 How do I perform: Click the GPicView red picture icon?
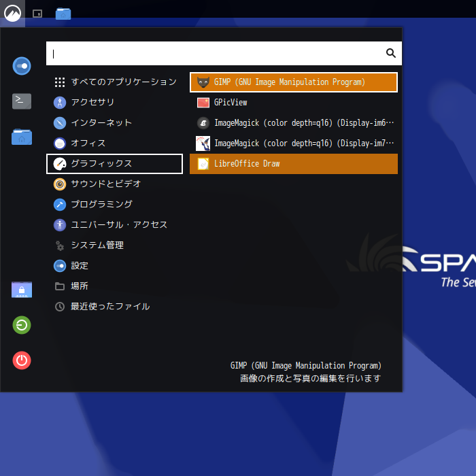[x=203, y=103]
